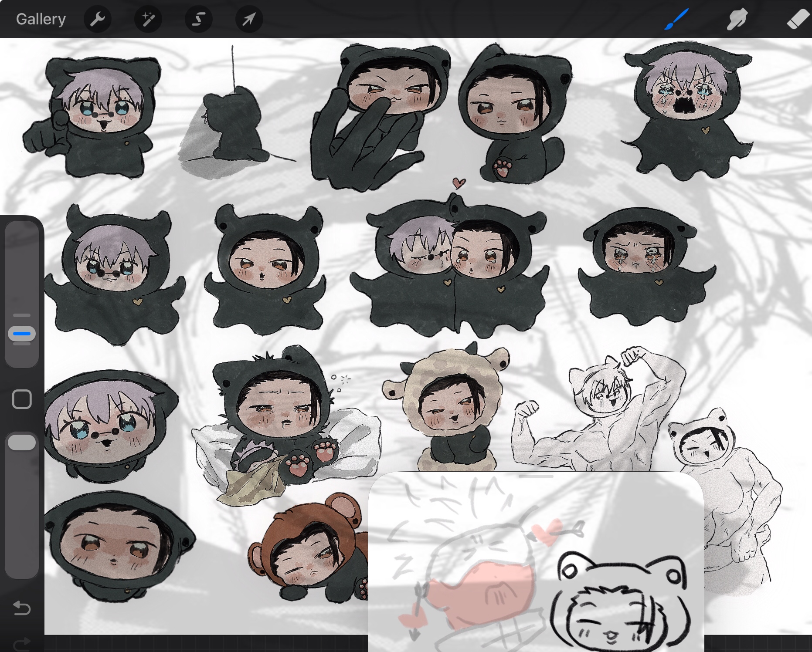Activate the Selection tool
Viewport: 812px width, 652px height.
pos(198,19)
